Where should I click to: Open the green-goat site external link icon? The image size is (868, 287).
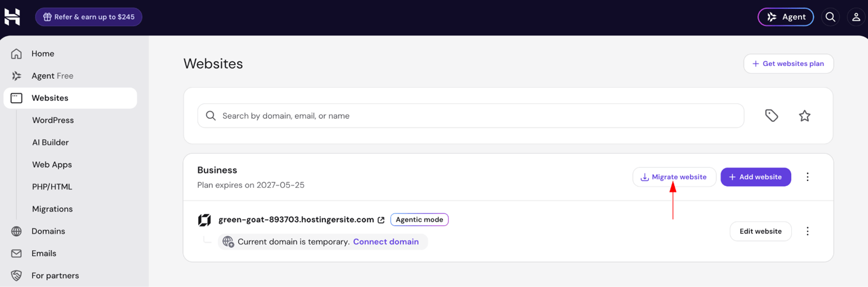pyautogui.click(x=381, y=220)
